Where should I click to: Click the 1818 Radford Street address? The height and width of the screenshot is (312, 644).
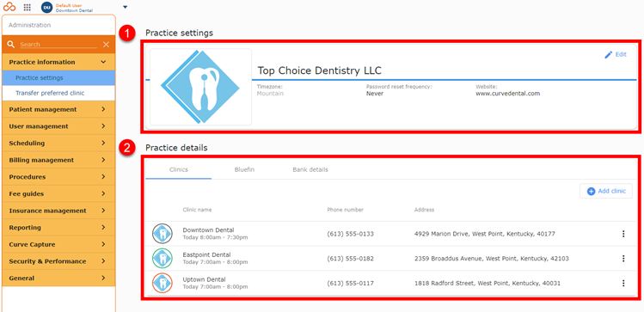488,284
